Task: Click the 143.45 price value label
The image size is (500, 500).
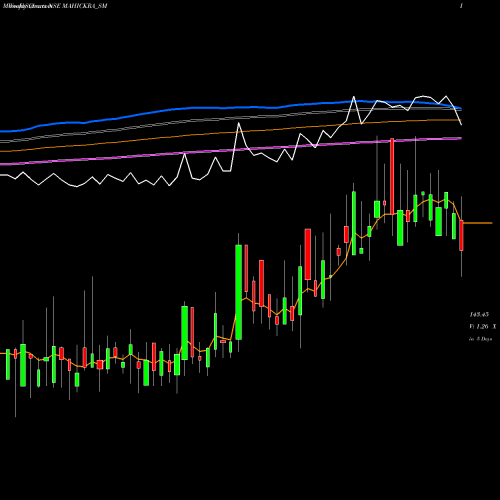Action: 479,314
